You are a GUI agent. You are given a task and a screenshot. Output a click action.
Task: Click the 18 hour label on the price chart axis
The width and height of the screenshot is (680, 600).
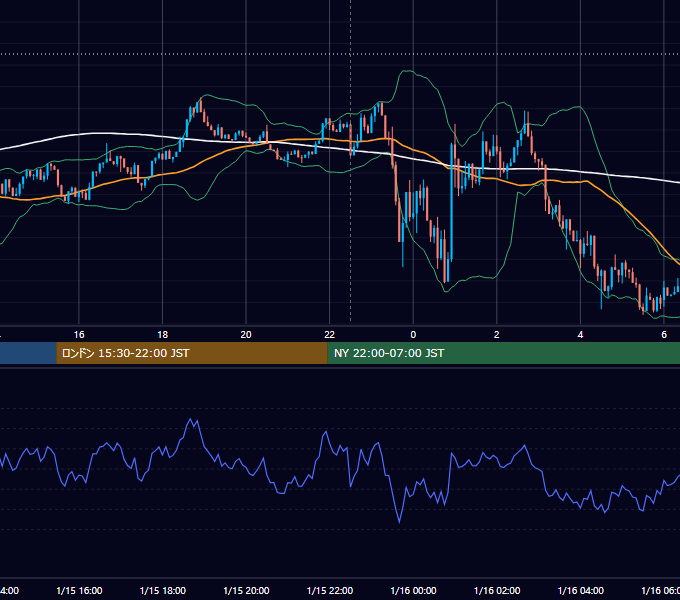coord(163,335)
